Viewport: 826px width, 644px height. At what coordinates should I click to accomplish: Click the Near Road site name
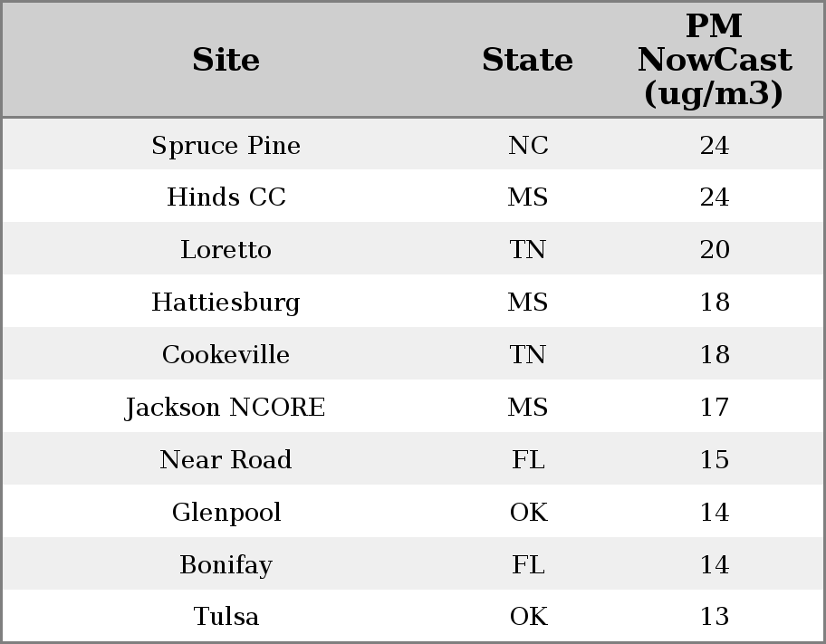click(x=226, y=459)
